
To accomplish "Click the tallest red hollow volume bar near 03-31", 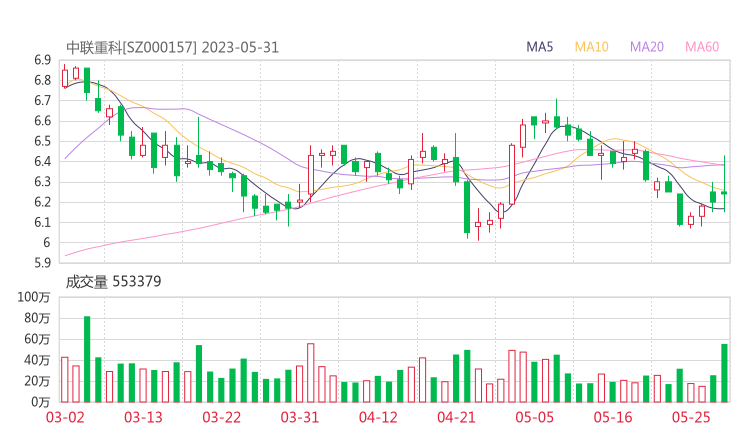I will click(x=311, y=373).
